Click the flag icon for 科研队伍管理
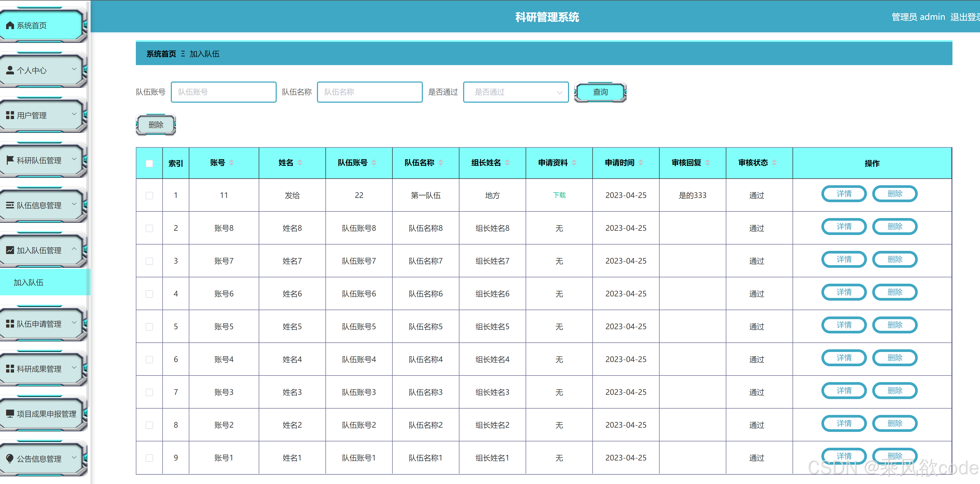 tap(10, 160)
